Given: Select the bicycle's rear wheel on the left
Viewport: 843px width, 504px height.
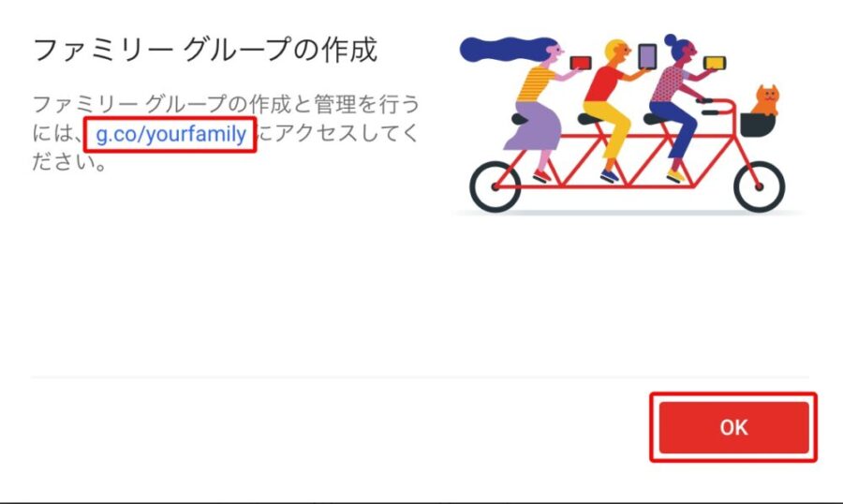Looking at the screenshot, I should (495, 186).
